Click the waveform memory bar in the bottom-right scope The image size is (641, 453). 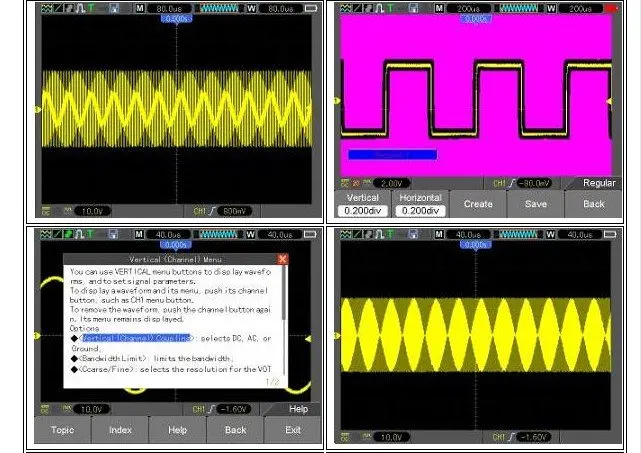[518, 234]
